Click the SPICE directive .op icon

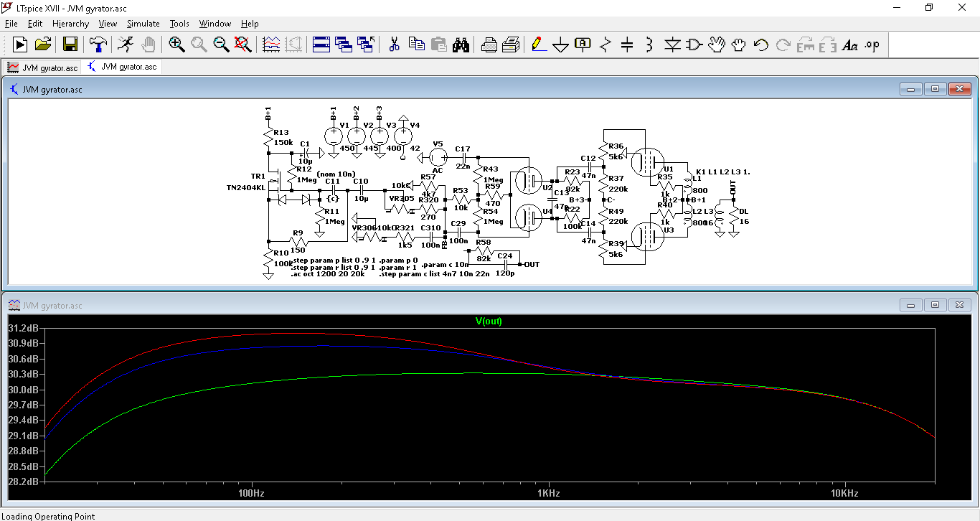[872, 44]
